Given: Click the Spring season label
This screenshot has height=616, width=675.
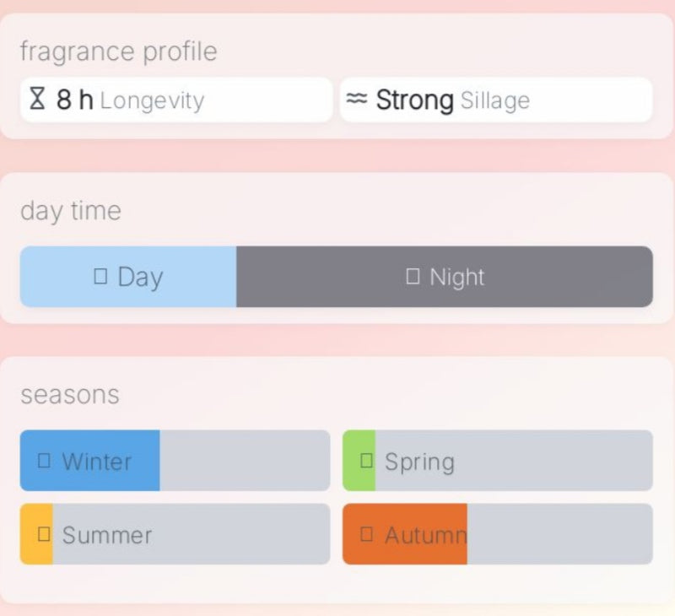Looking at the screenshot, I should pos(419,462).
